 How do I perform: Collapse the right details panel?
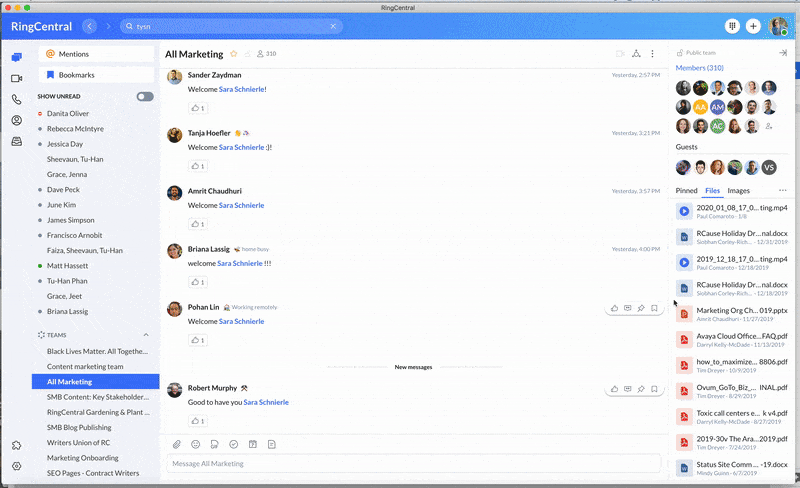point(782,53)
